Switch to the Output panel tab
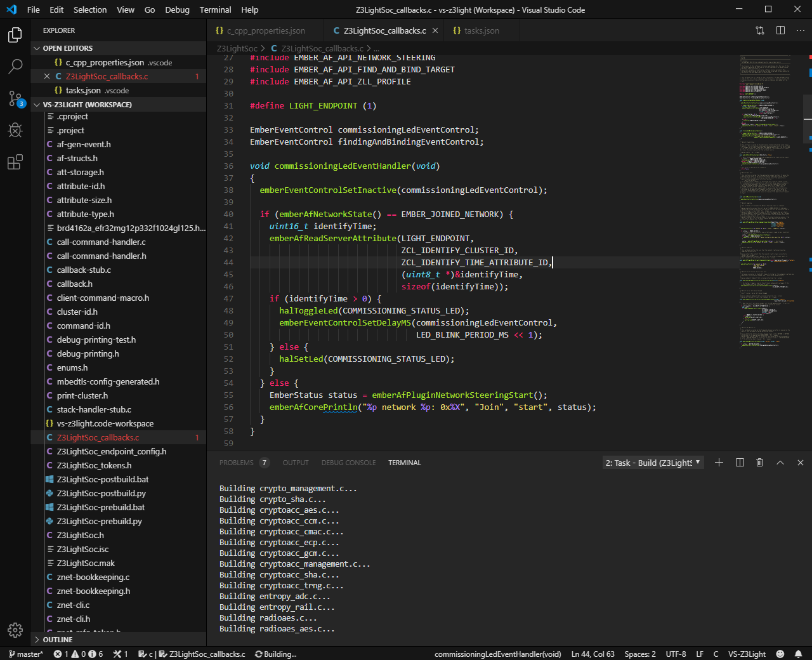 [296, 463]
